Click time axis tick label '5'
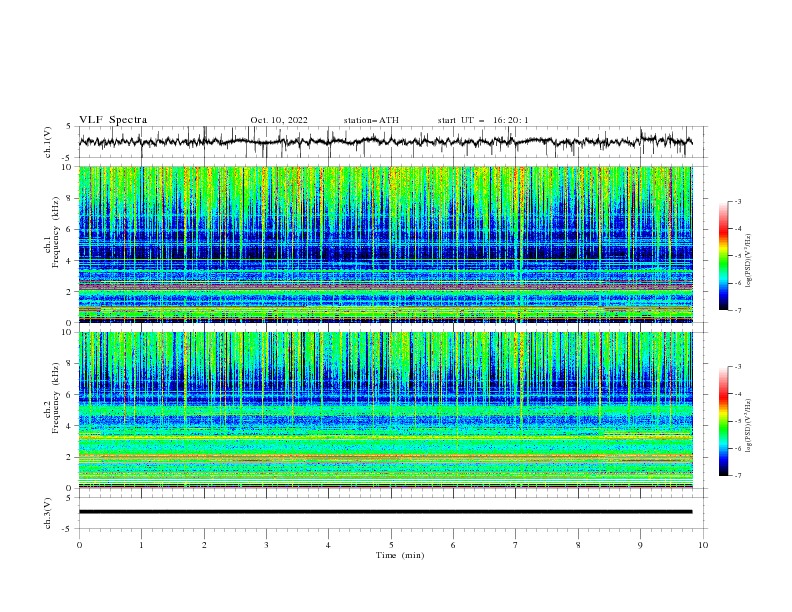Screen dimensions: 792x612 click(391, 545)
